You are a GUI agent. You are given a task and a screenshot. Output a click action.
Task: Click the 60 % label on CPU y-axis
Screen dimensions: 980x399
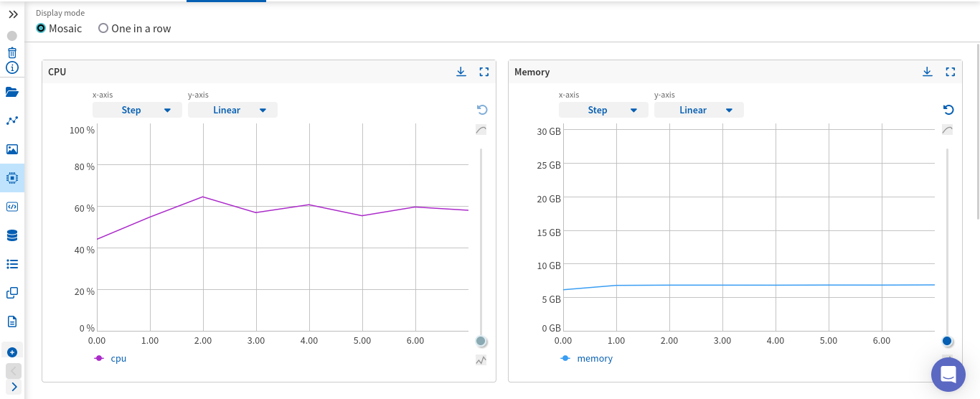tap(85, 208)
